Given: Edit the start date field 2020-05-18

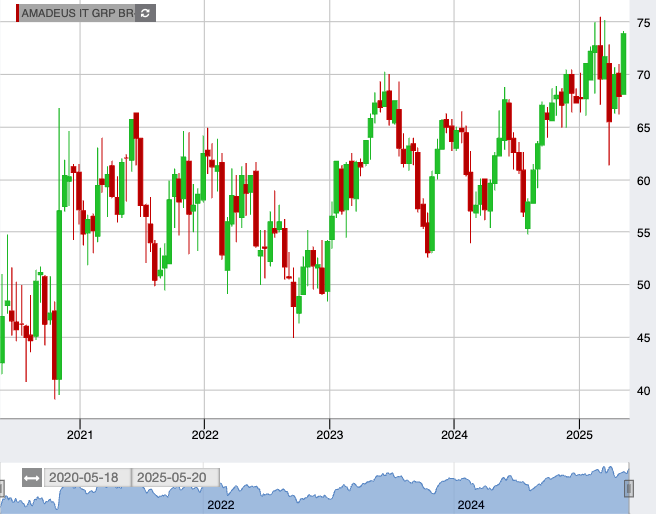Looking at the screenshot, I should (x=87, y=478).
